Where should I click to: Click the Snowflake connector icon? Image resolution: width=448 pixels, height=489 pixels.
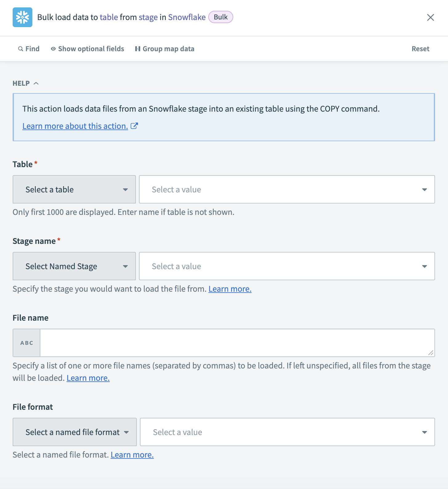pyautogui.click(x=22, y=17)
